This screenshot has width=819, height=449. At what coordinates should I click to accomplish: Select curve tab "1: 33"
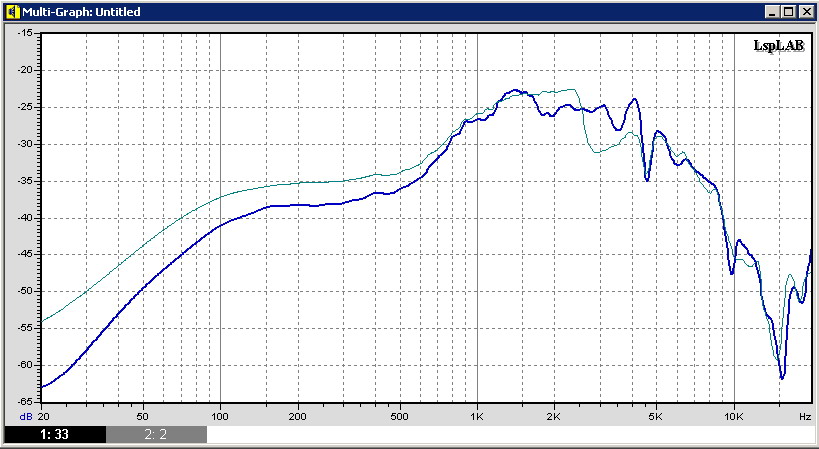(x=54, y=434)
